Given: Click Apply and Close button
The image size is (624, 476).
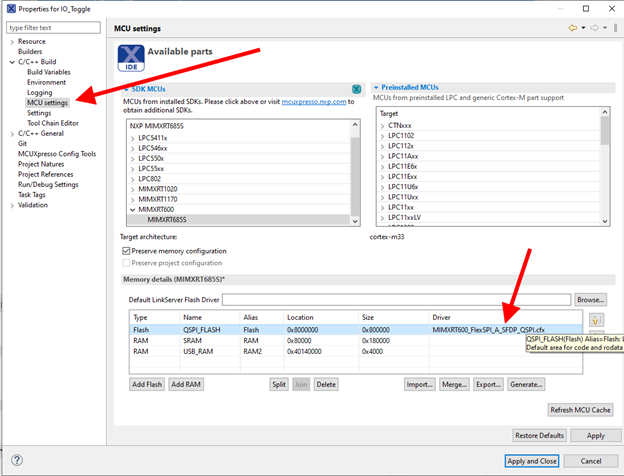Looking at the screenshot, I should click(532, 461).
